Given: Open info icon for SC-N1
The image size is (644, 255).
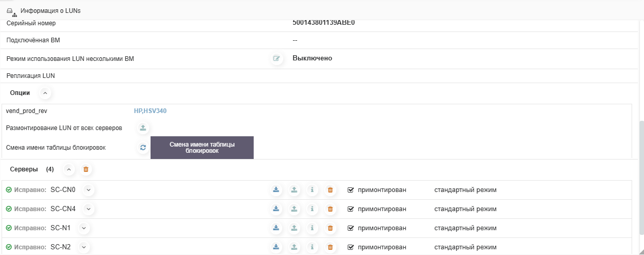Looking at the screenshot, I should point(311,228).
